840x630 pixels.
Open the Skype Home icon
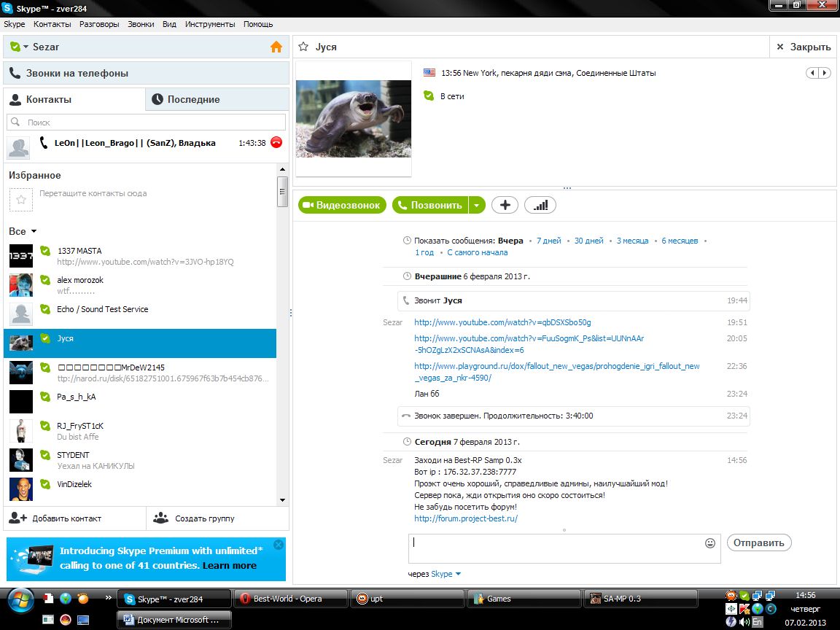(276, 47)
